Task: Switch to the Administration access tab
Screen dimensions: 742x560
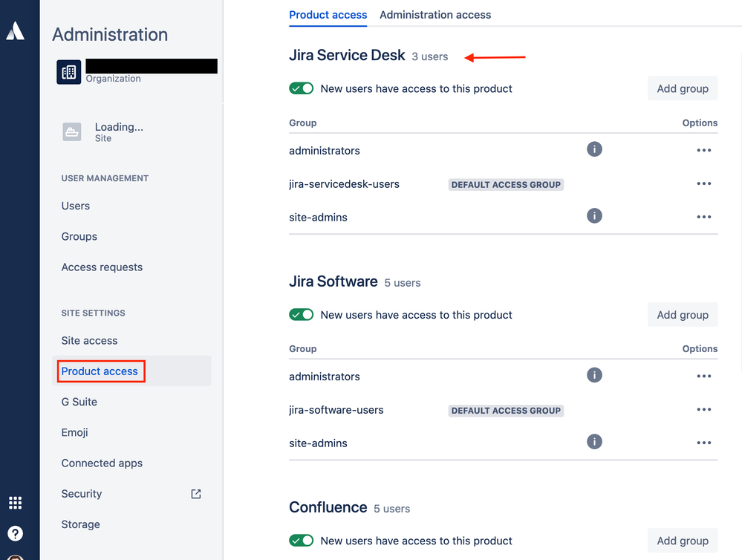Action: 435,15
